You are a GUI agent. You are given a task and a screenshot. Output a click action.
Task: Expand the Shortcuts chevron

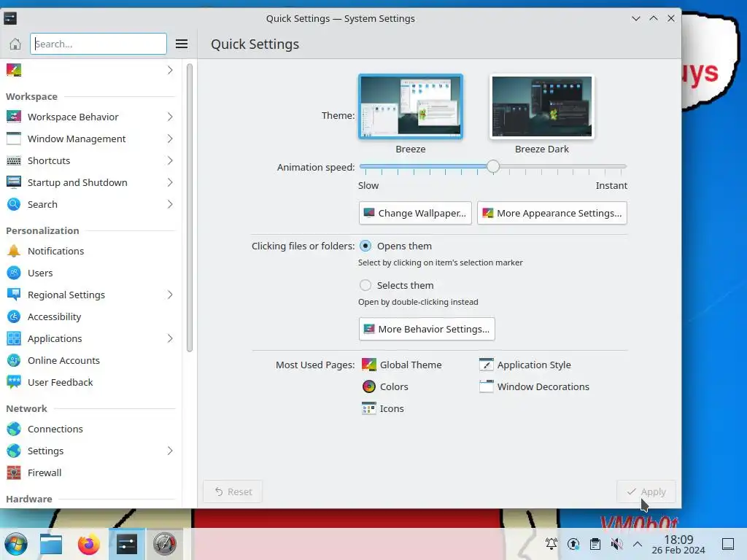click(x=170, y=160)
